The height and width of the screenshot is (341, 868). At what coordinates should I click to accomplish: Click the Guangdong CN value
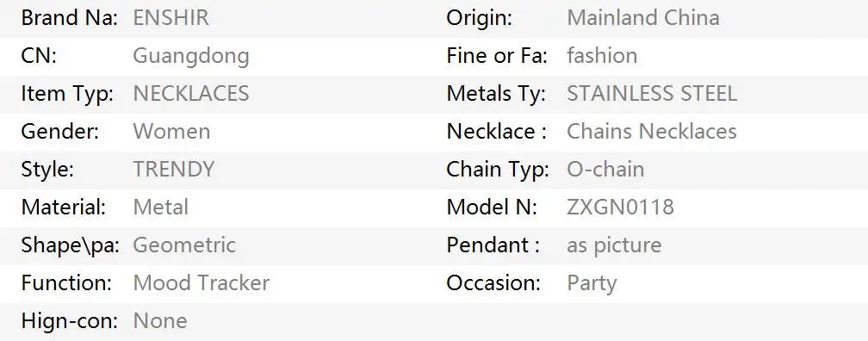pos(191,56)
